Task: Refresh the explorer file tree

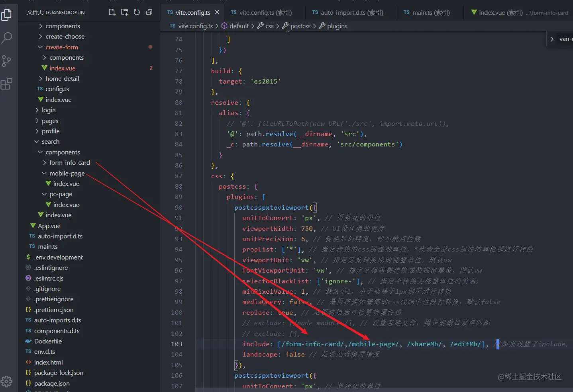Action: click(x=137, y=12)
